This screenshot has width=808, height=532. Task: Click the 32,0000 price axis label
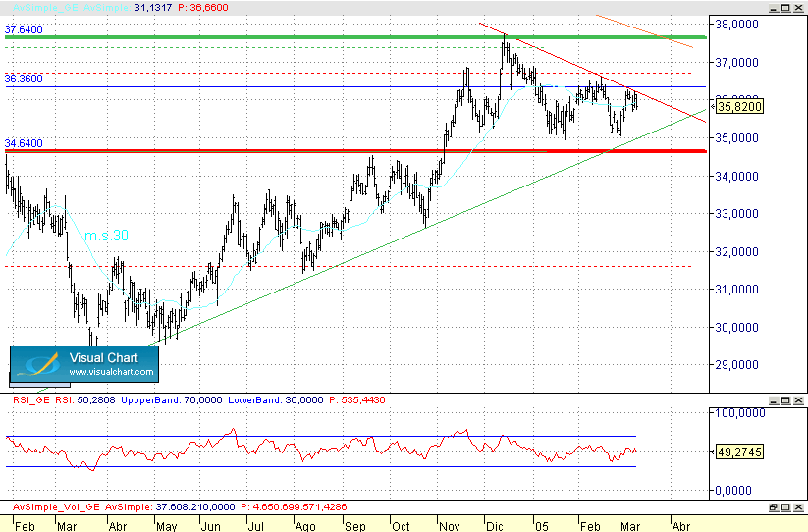click(737, 252)
